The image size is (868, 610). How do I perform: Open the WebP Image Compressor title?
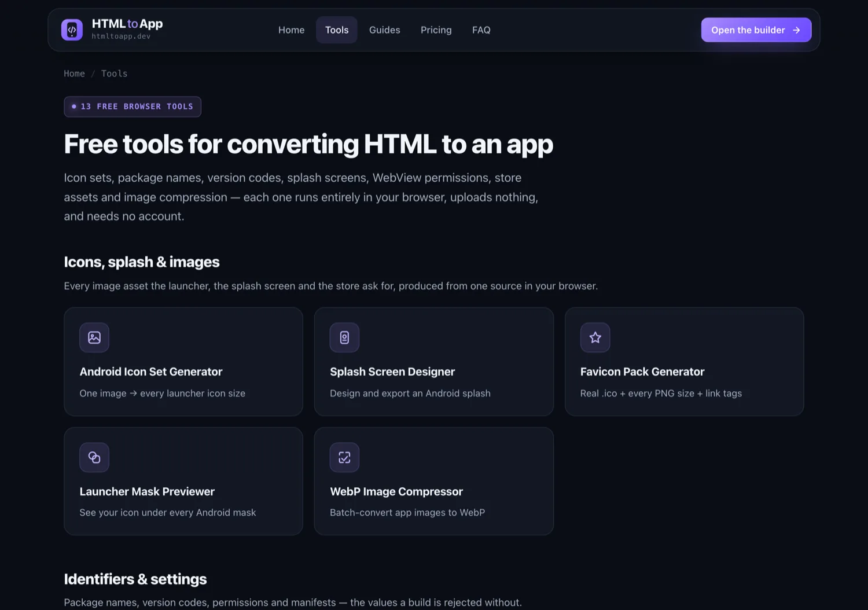click(x=396, y=491)
